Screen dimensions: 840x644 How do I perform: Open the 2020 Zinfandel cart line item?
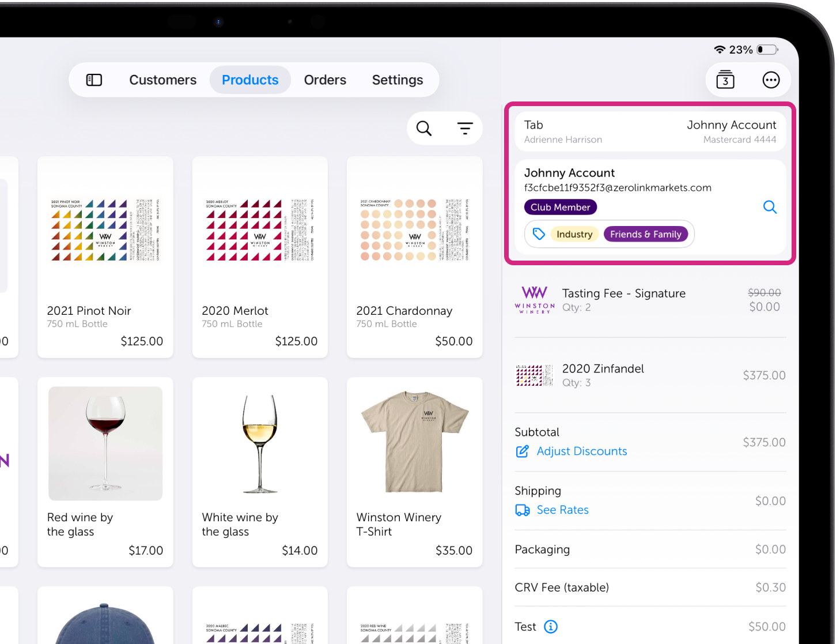coord(650,375)
